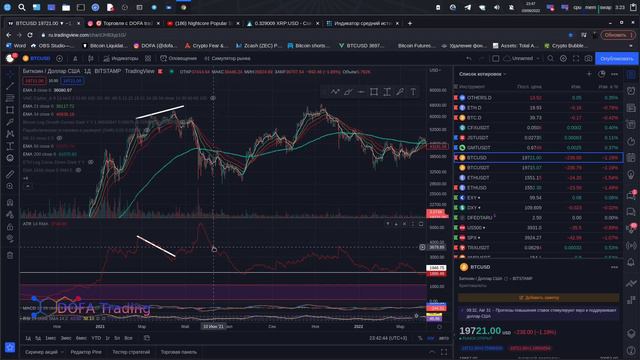Click the go-to-date calendar icon
The image size is (640, 360).
[147, 338]
